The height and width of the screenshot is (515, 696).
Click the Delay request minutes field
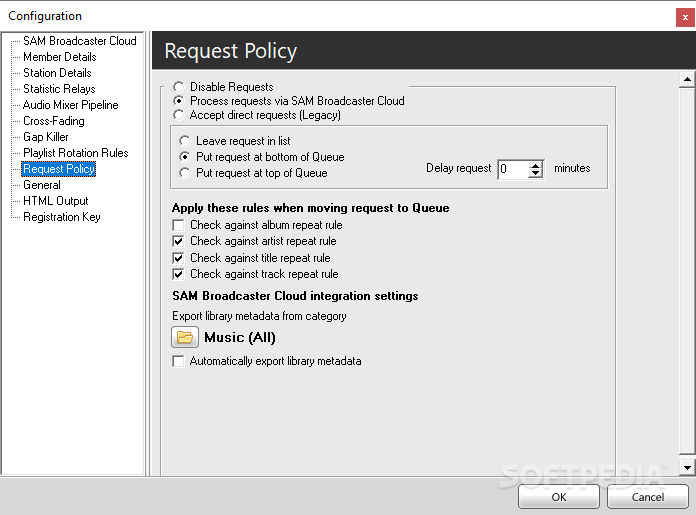[514, 169]
